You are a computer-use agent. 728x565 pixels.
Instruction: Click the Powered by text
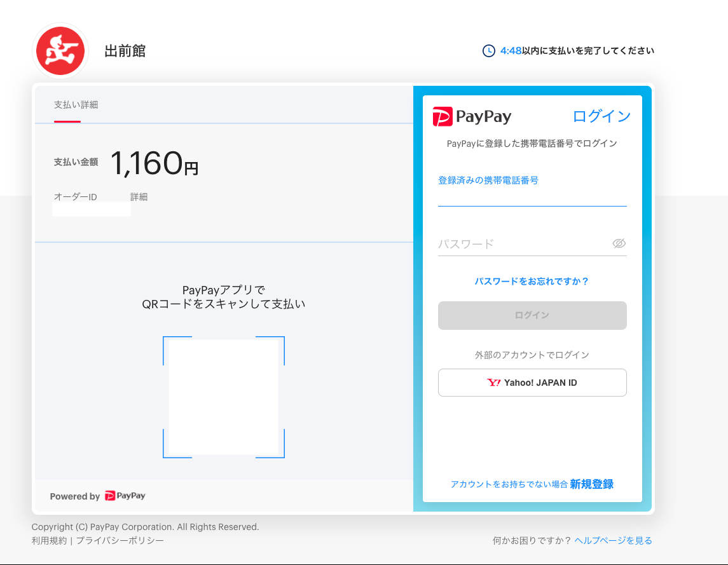coord(75,496)
